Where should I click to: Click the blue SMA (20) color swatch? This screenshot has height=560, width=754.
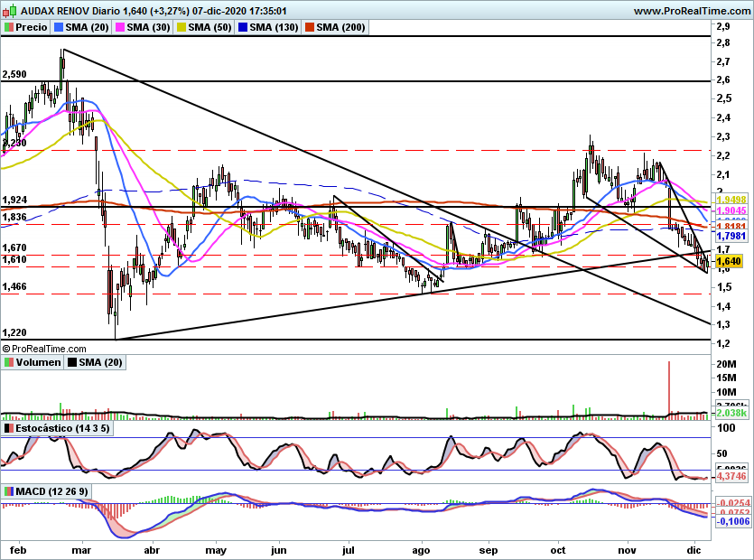[x=59, y=27]
